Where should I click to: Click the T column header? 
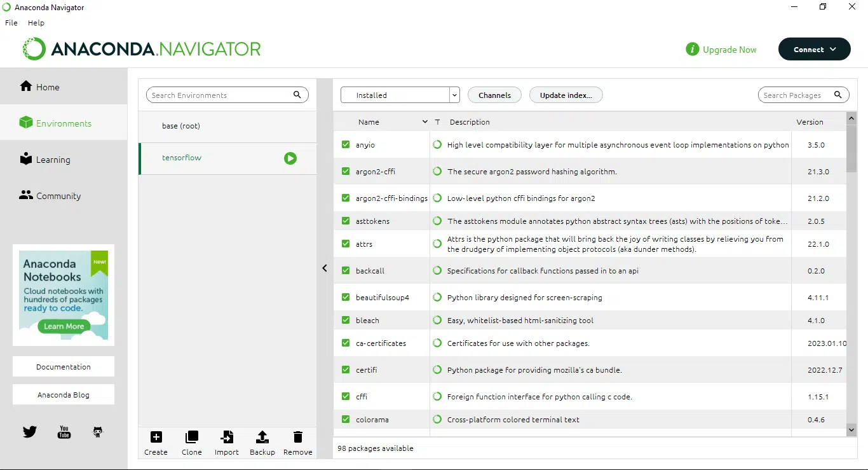(438, 121)
